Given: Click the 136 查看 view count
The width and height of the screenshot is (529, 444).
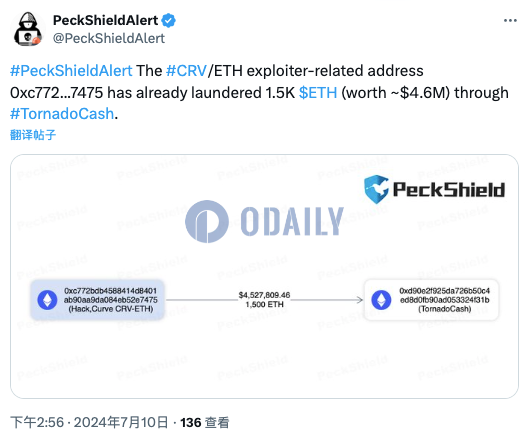Looking at the screenshot, I should click(x=205, y=422).
